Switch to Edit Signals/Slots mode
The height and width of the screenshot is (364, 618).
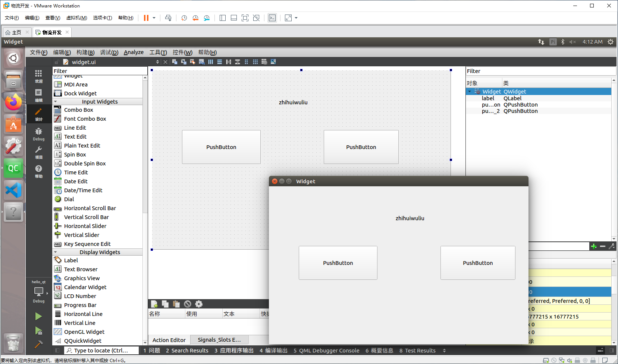[183, 62]
